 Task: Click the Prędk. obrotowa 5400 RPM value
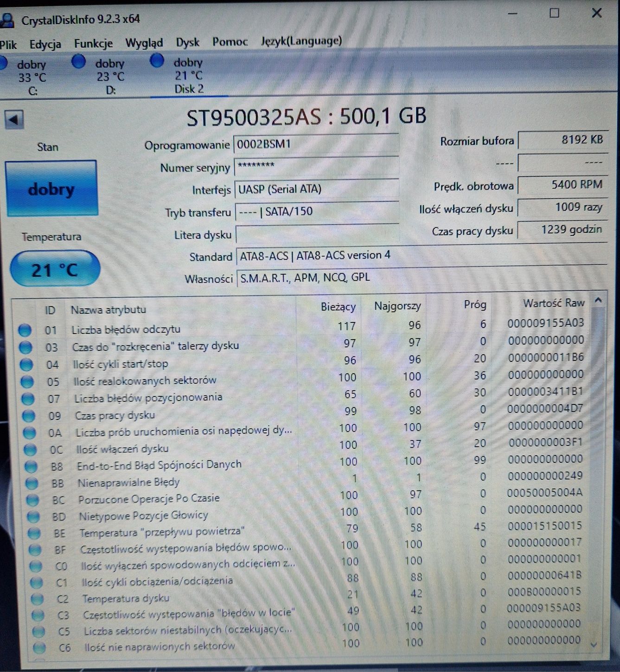[562, 185]
